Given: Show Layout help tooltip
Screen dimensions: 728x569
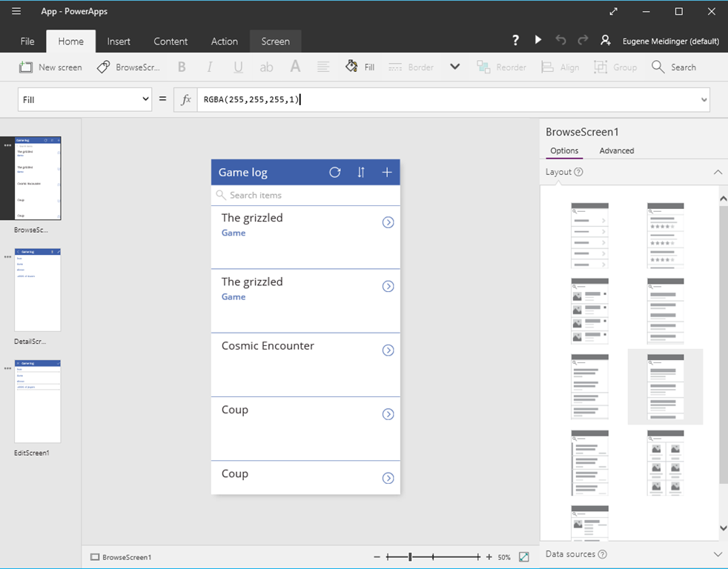Looking at the screenshot, I should tap(578, 172).
